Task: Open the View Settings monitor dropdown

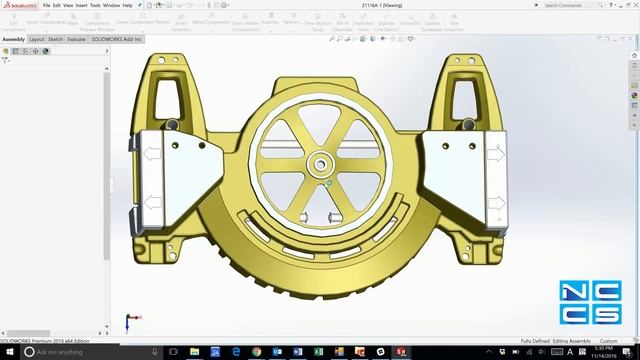Action: point(411,39)
